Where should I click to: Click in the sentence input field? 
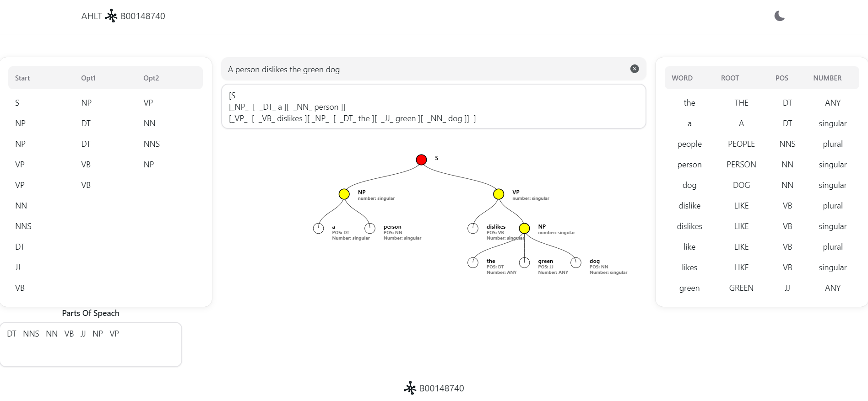426,69
